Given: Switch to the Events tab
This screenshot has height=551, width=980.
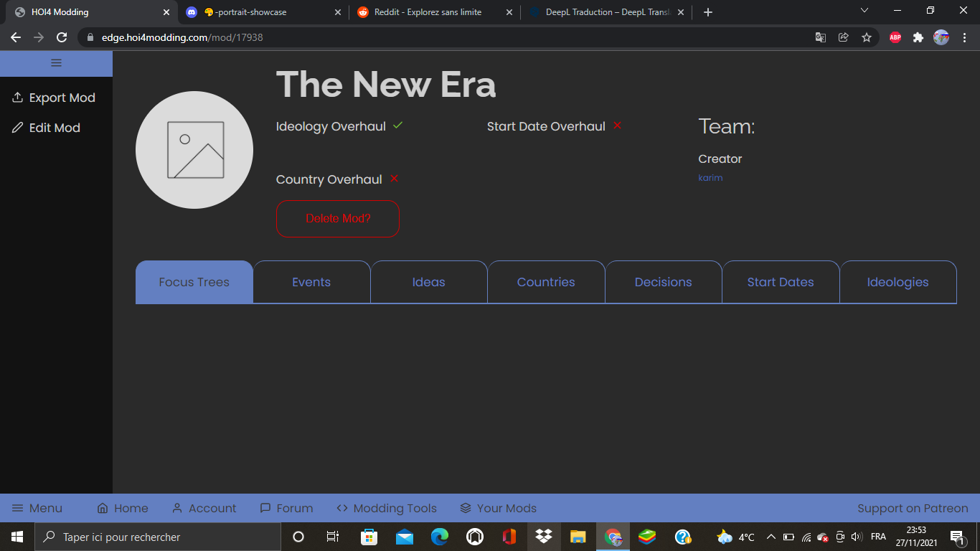Looking at the screenshot, I should pos(311,282).
